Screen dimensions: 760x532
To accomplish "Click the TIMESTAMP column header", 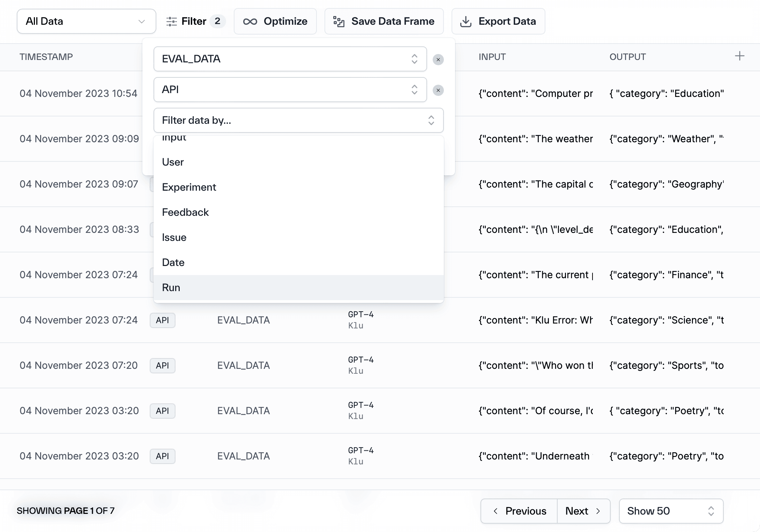I will pos(46,57).
